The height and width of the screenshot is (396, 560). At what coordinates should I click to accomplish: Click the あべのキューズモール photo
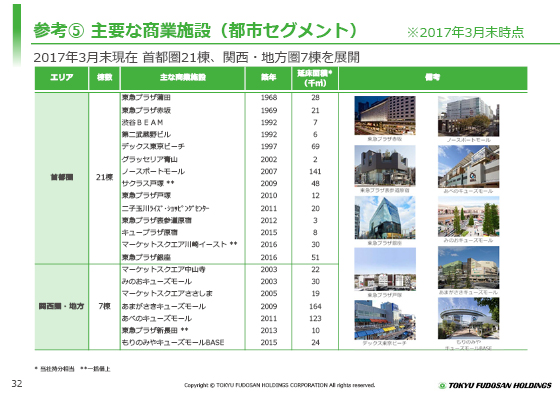coord(469,166)
